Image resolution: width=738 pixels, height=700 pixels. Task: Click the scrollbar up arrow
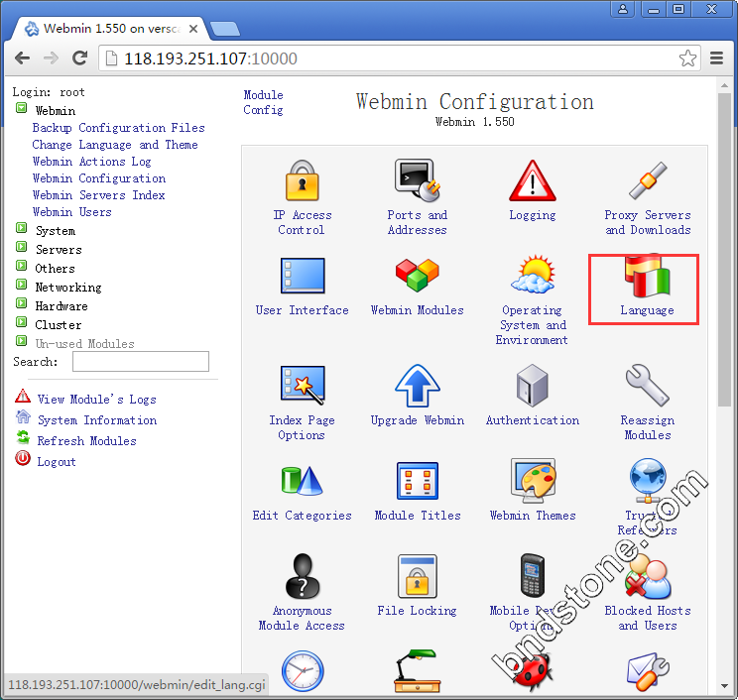(x=724, y=86)
